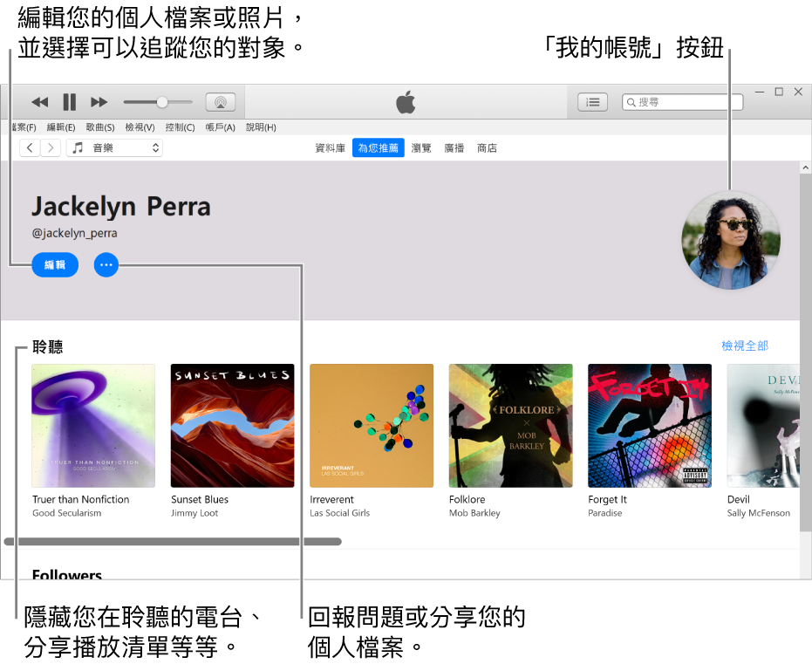
Task: Click the Paradise artist name
Action: tap(605, 513)
